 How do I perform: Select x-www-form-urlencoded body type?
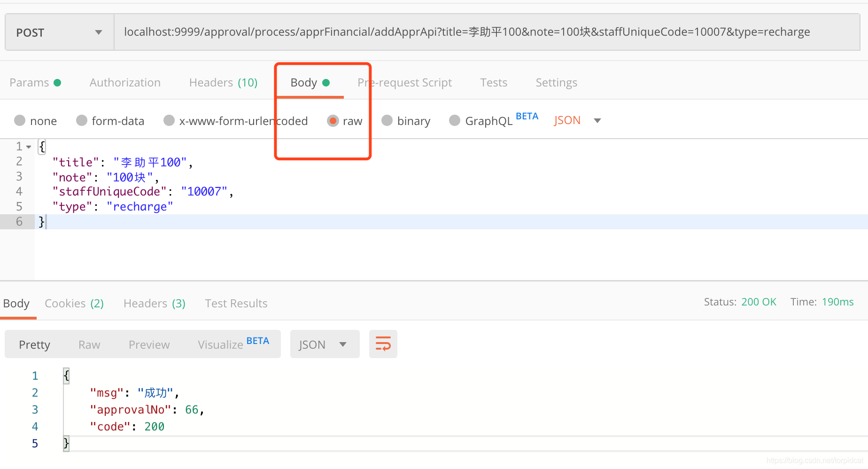(235, 120)
